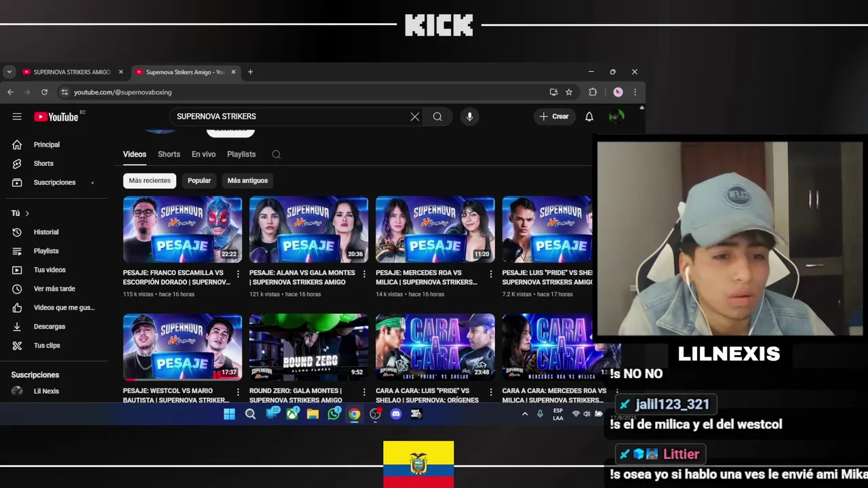
Task: Open Chrome profile avatar
Action: (618, 92)
